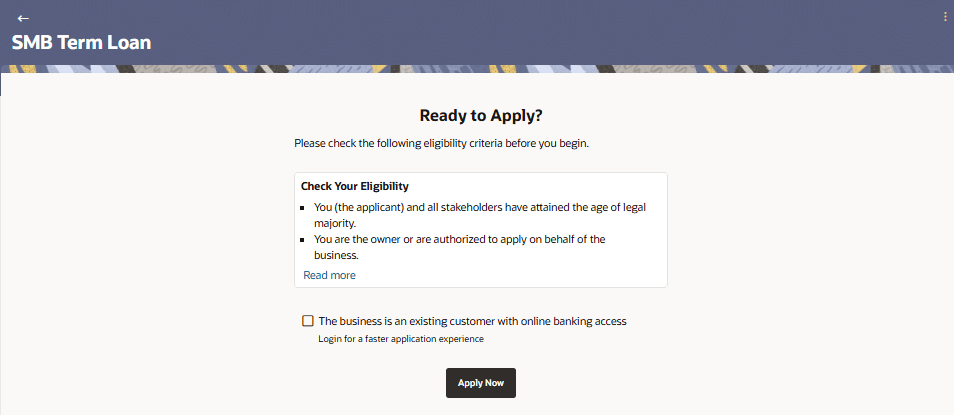Click the first eligibility bullet marker
The image size is (954, 415).
click(303, 209)
